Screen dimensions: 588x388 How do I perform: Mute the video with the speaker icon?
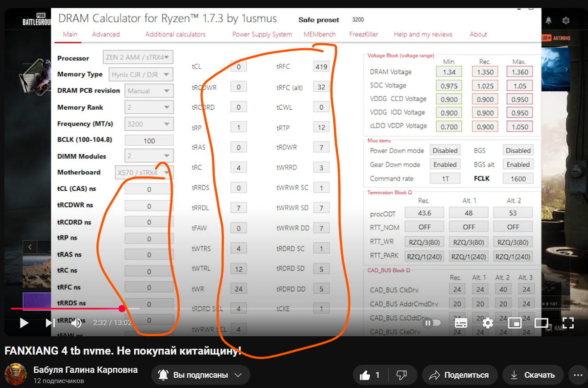click(76, 322)
